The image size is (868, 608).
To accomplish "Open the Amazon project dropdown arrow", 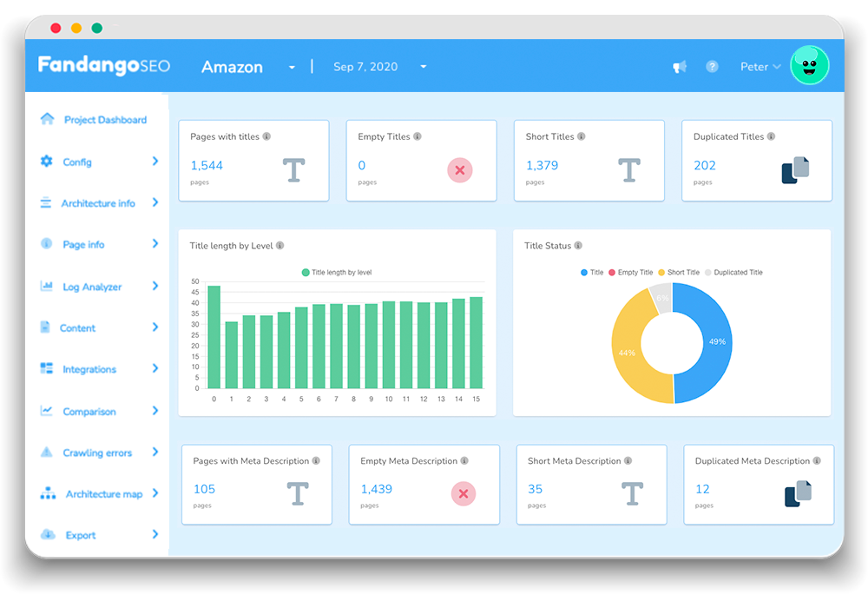I will 292,68.
